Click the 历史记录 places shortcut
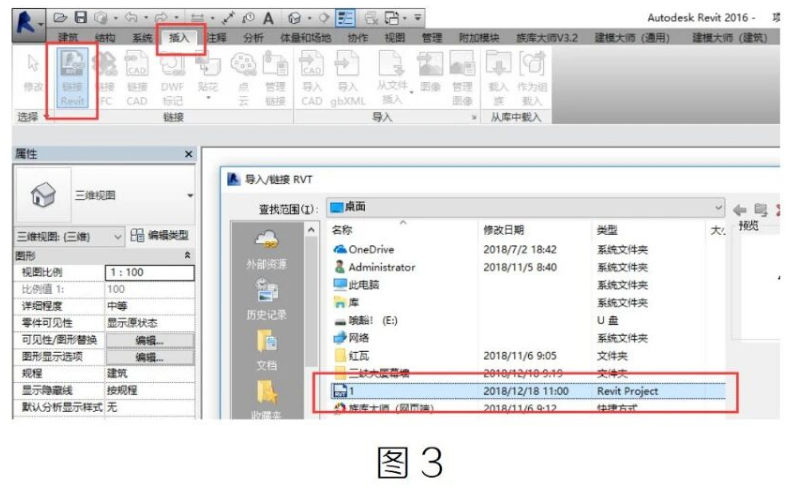Screen dimensions: 797x492 [x=266, y=300]
